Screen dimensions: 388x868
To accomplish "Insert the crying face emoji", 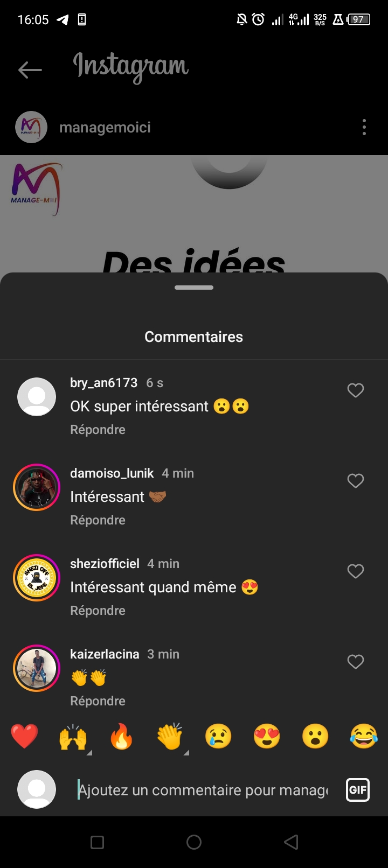I will pyautogui.click(x=218, y=736).
